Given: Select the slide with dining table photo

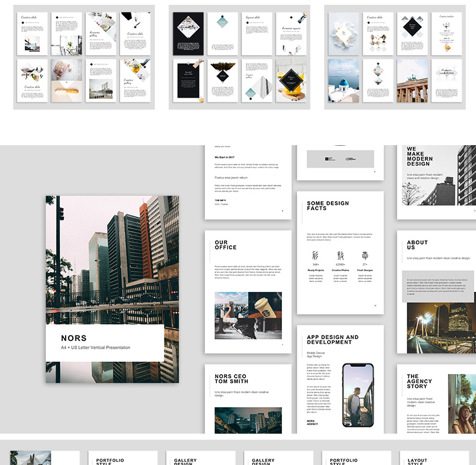Looking at the screenshot, I should [x=66, y=34].
